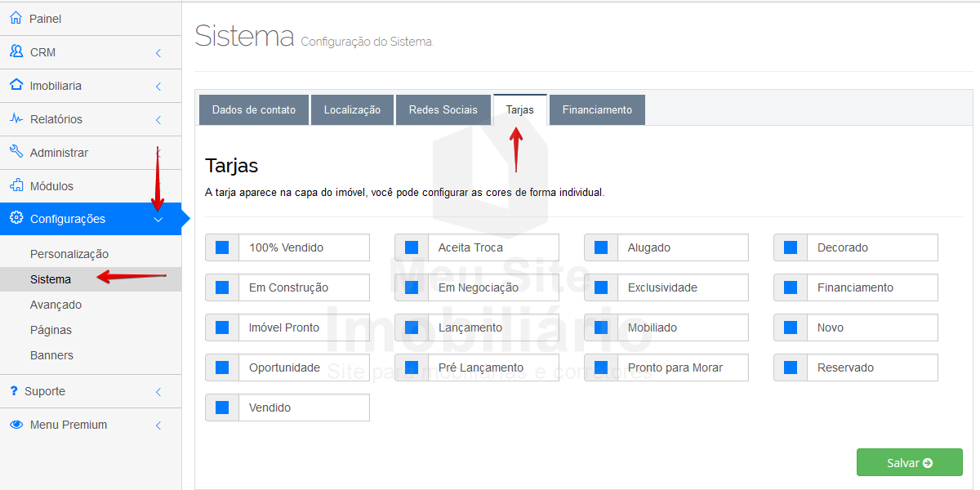Open the Redes Sociais tab

443,110
